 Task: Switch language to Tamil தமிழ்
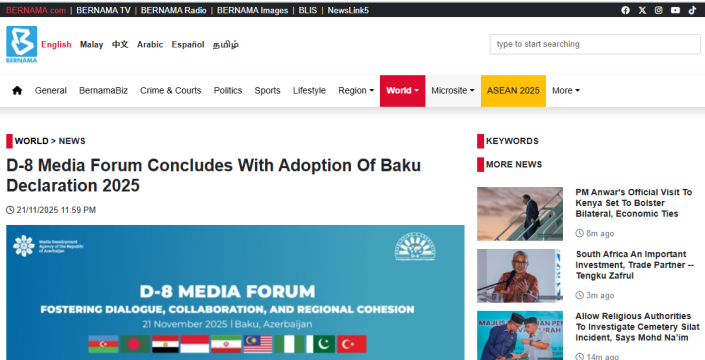tap(226, 44)
